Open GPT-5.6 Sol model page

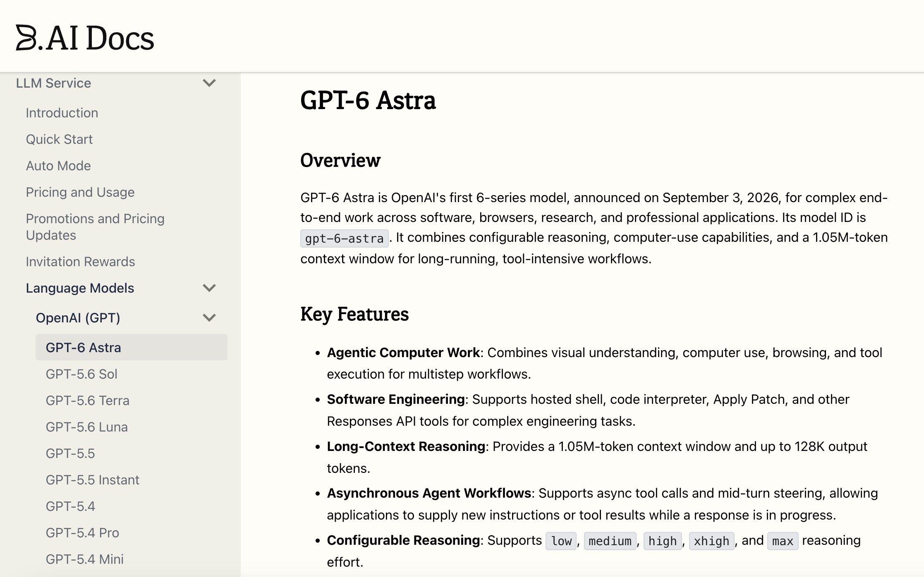pos(81,374)
